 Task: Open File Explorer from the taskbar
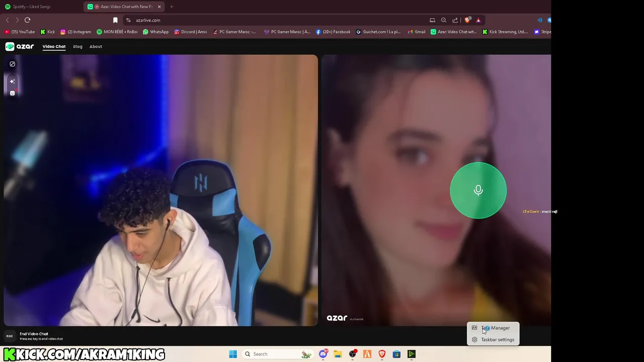pyautogui.click(x=338, y=354)
